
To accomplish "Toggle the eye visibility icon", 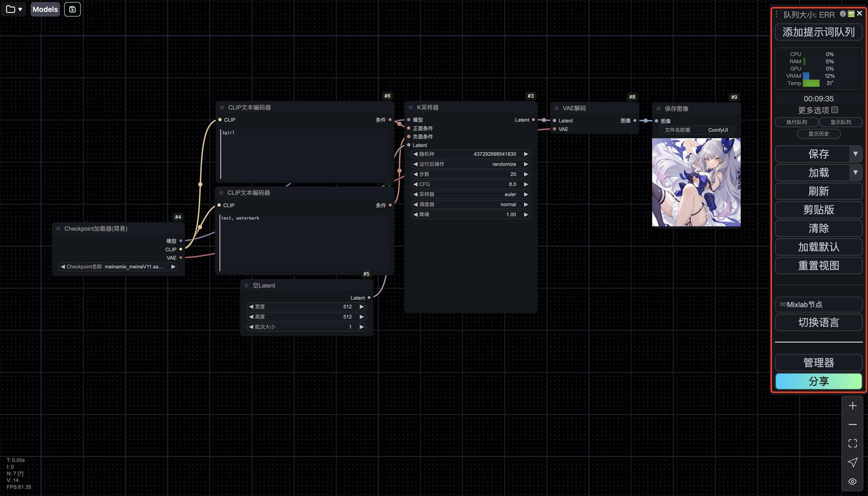I will pos(852,481).
